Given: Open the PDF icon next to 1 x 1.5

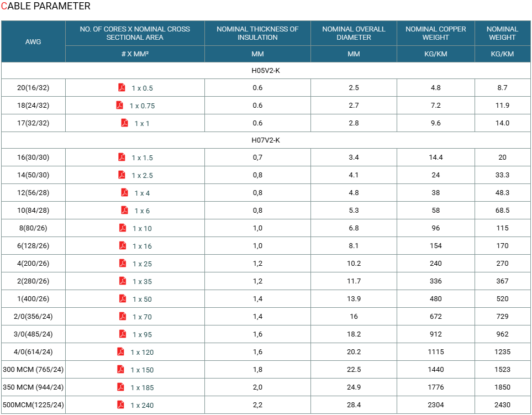Looking at the screenshot, I should (x=122, y=157).
